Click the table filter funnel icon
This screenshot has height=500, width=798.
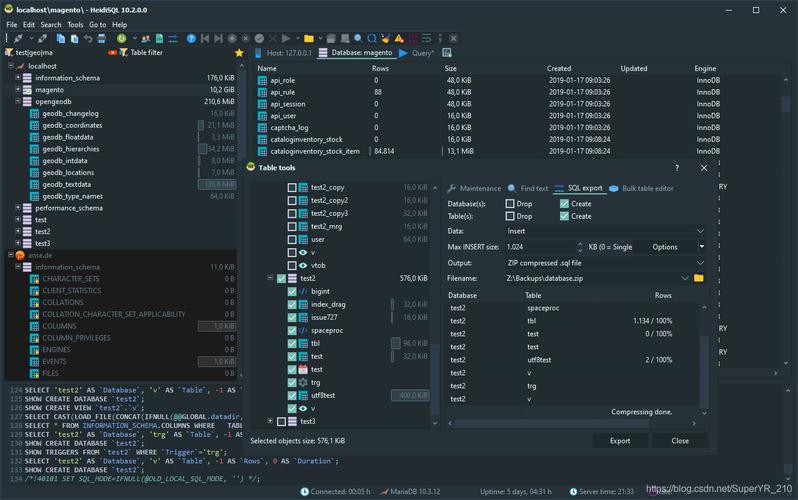(x=123, y=52)
